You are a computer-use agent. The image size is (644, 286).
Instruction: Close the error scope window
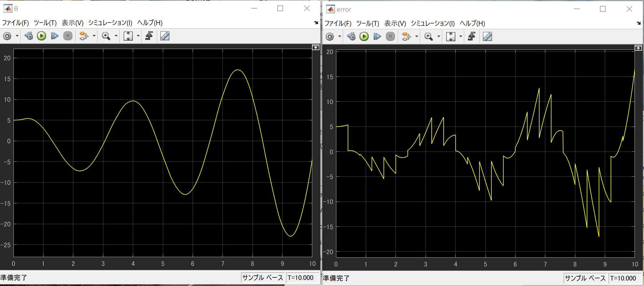coord(629,9)
